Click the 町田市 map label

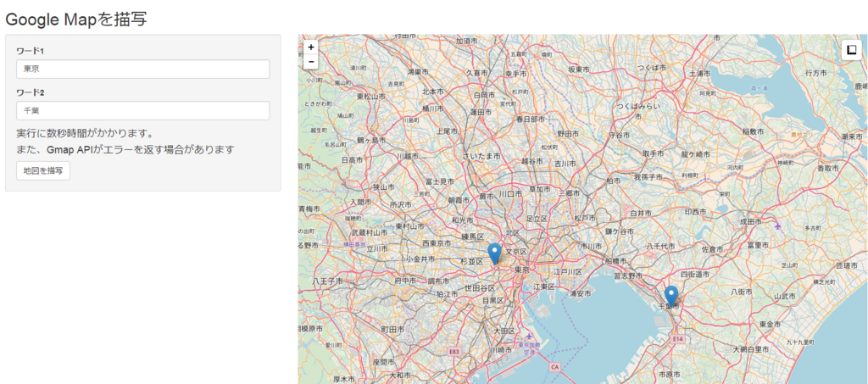(392, 329)
